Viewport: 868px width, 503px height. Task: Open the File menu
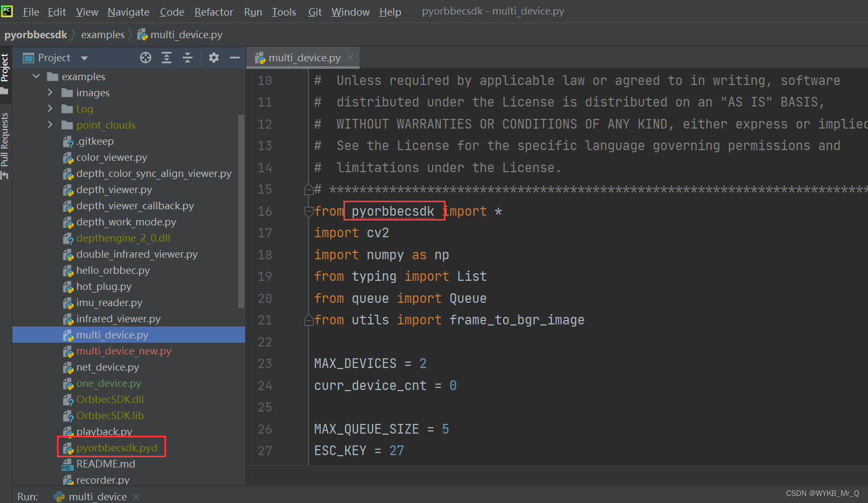coord(31,12)
